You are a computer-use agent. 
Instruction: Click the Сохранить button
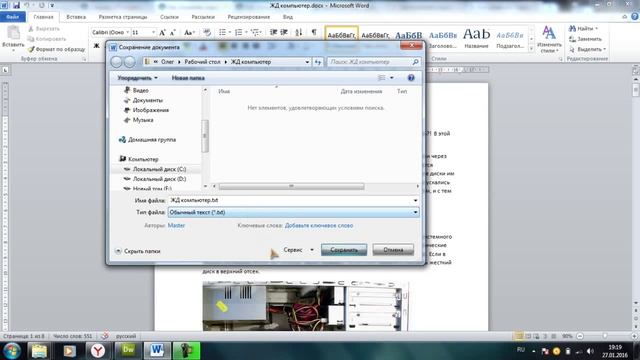(x=344, y=250)
